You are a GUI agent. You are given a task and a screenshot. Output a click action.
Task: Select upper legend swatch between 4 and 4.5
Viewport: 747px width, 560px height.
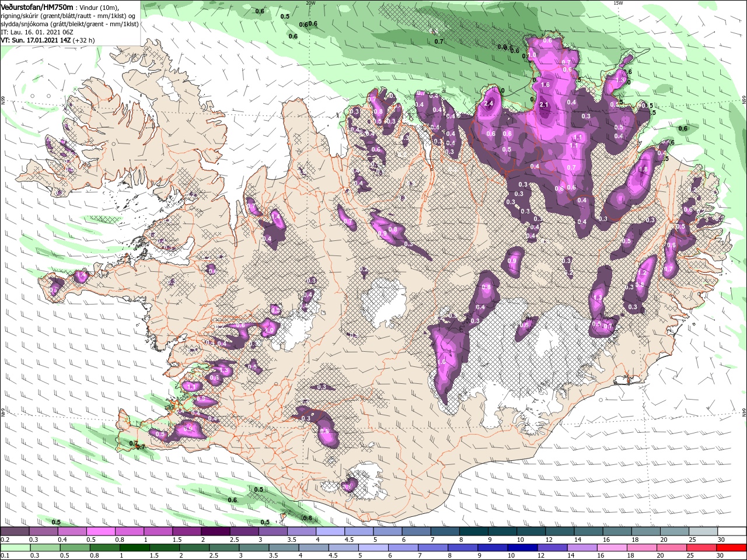pyautogui.click(x=330, y=531)
